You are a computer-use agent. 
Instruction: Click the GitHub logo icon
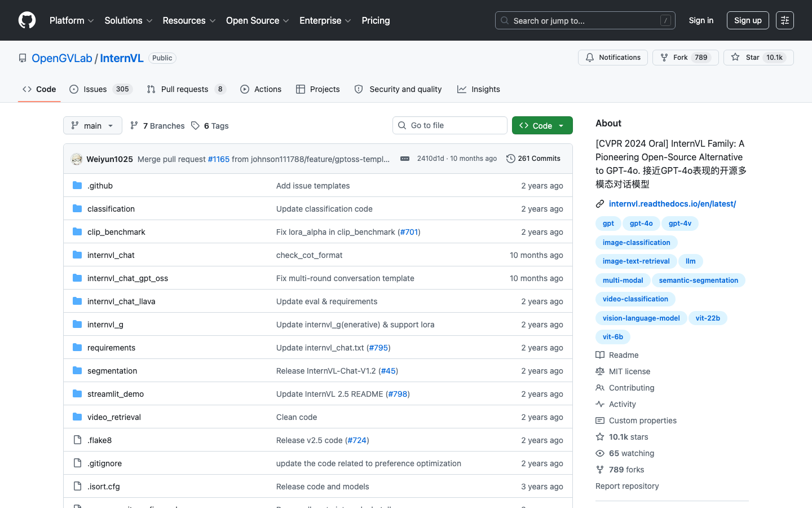point(27,20)
